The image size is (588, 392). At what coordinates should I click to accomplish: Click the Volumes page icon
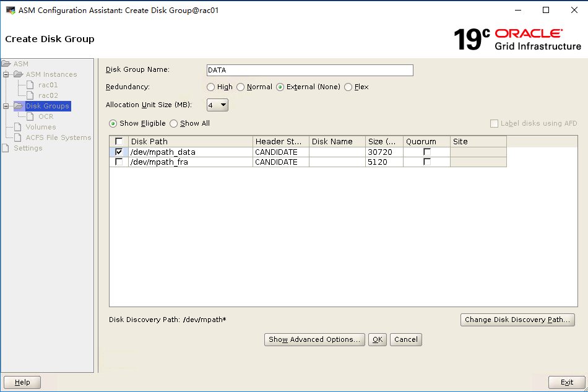click(17, 127)
